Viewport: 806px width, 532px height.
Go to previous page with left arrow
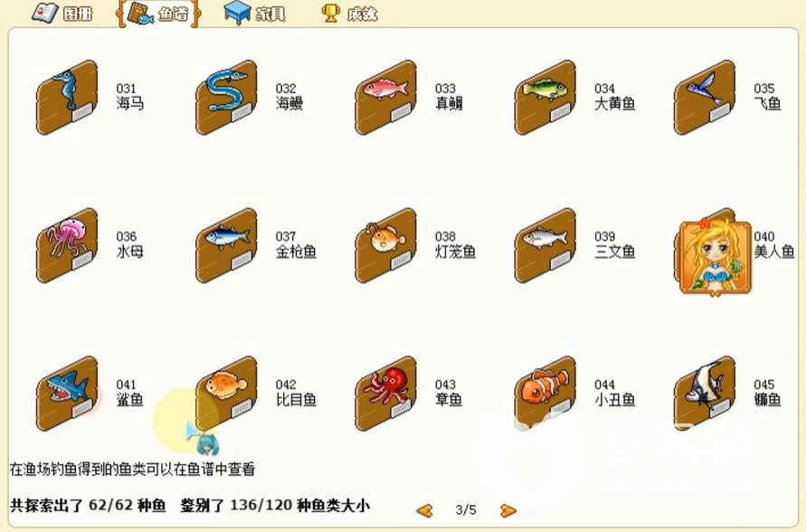(424, 510)
